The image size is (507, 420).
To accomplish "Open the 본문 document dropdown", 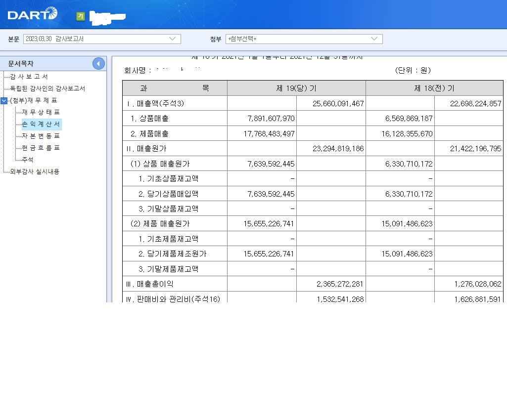I will coord(102,39).
